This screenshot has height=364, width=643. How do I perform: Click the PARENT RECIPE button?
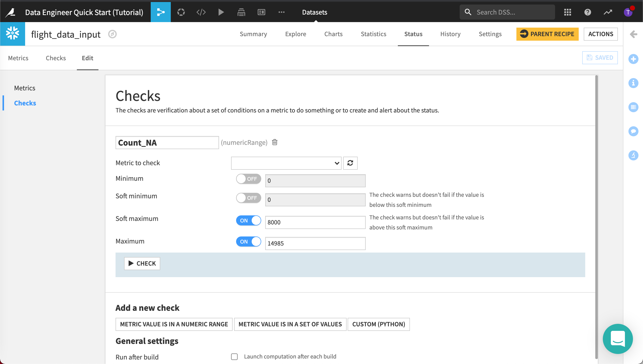(x=548, y=34)
